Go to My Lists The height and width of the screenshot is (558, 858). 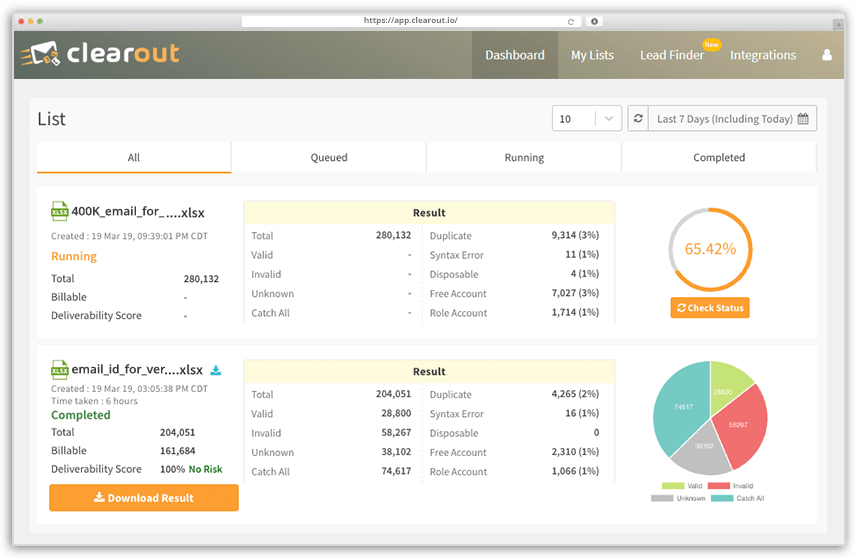tap(592, 55)
